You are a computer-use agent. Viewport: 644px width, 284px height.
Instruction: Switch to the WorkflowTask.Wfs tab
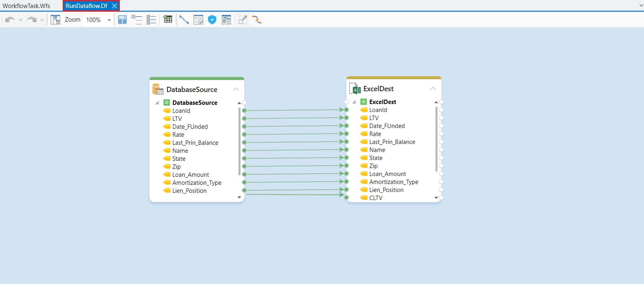pos(26,6)
